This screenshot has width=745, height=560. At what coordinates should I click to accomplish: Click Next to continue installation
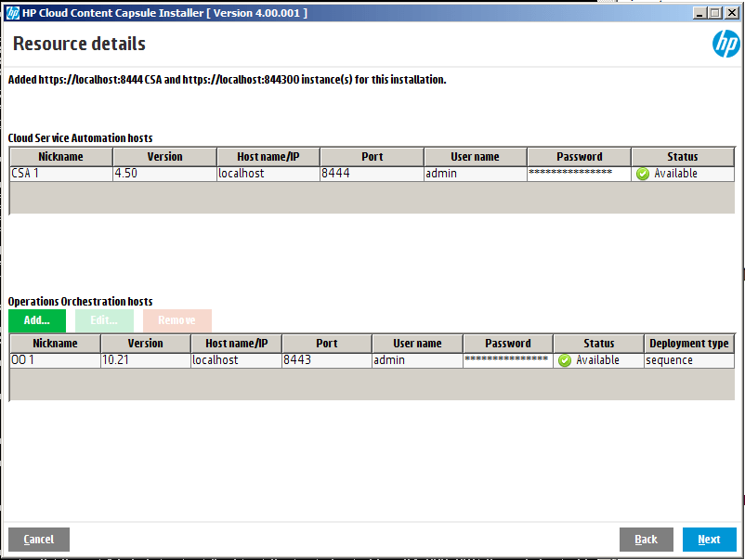710,539
